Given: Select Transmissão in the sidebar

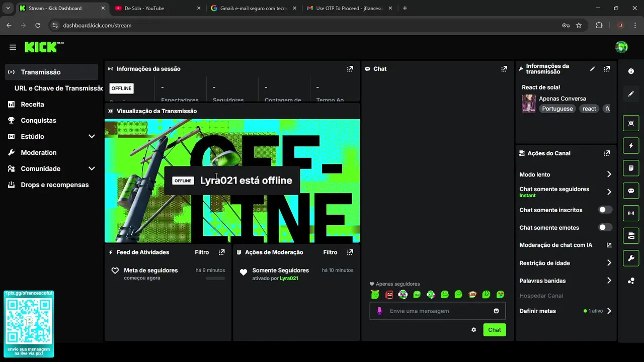Looking at the screenshot, I should (51, 72).
